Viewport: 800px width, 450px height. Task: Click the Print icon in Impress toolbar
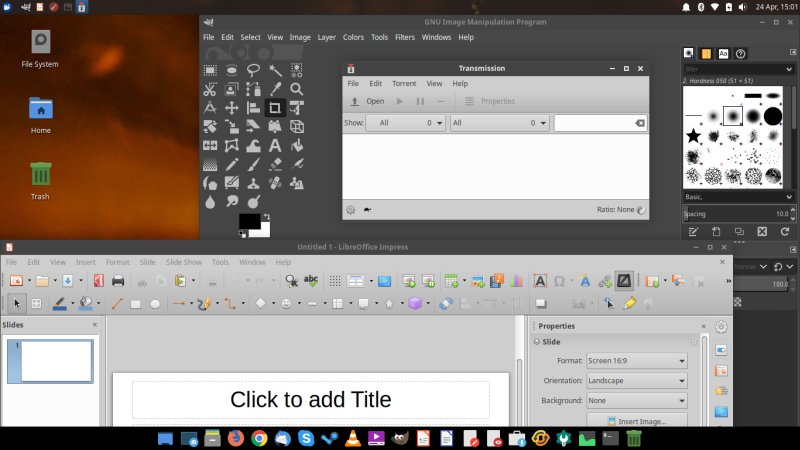point(118,281)
